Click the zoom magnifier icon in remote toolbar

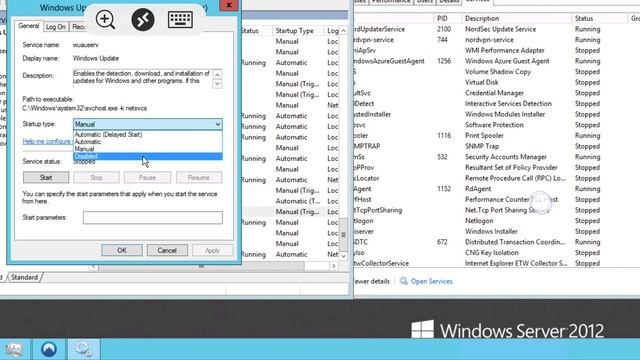105,20
